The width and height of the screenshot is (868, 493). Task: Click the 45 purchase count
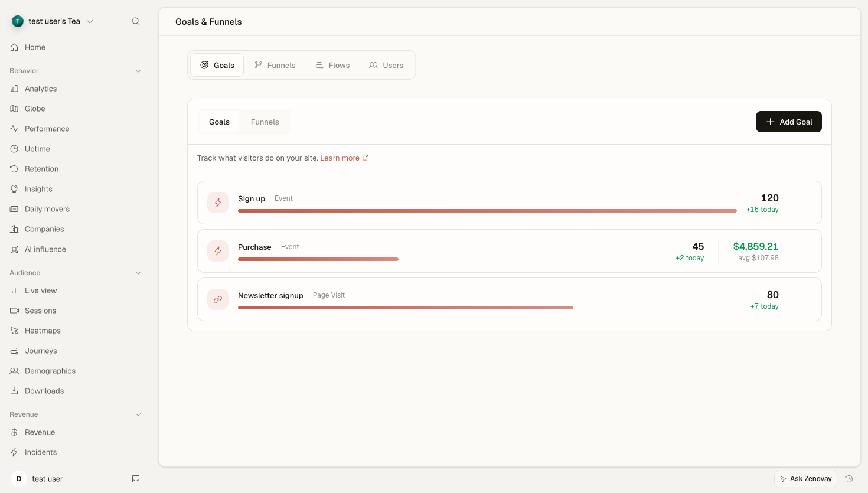coord(698,246)
